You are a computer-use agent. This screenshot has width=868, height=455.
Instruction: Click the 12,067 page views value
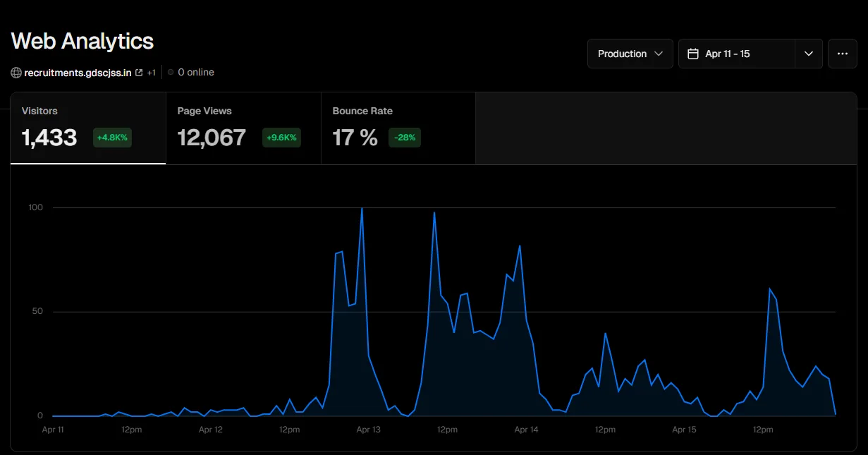pos(212,138)
